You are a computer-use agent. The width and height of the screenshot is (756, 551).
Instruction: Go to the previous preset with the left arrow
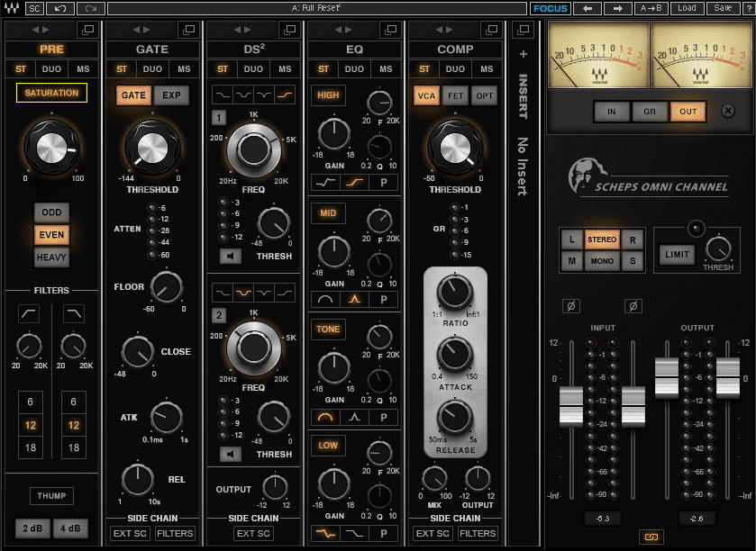587,8
